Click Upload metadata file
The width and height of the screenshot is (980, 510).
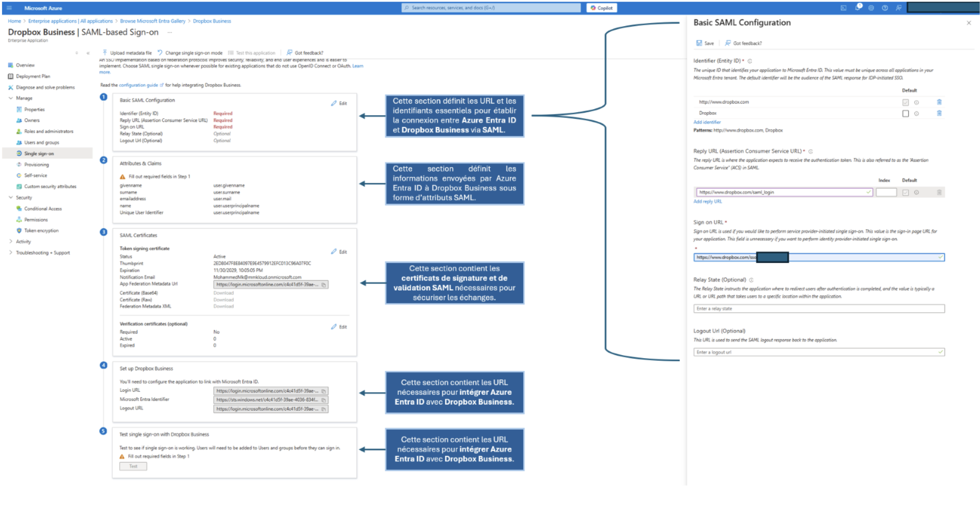click(x=127, y=53)
